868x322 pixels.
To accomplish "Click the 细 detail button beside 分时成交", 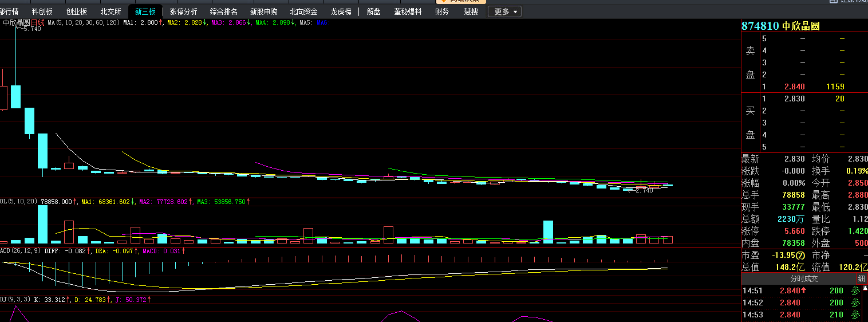I will (861, 278).
